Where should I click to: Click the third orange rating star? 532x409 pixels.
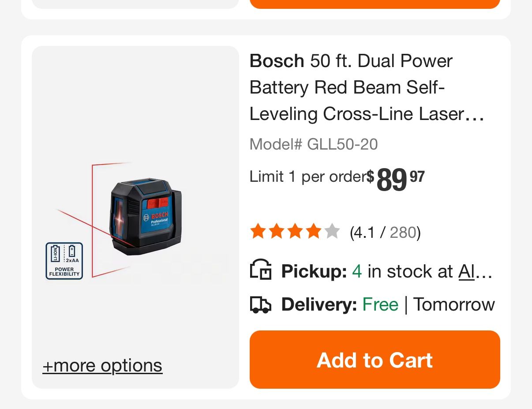295,232
